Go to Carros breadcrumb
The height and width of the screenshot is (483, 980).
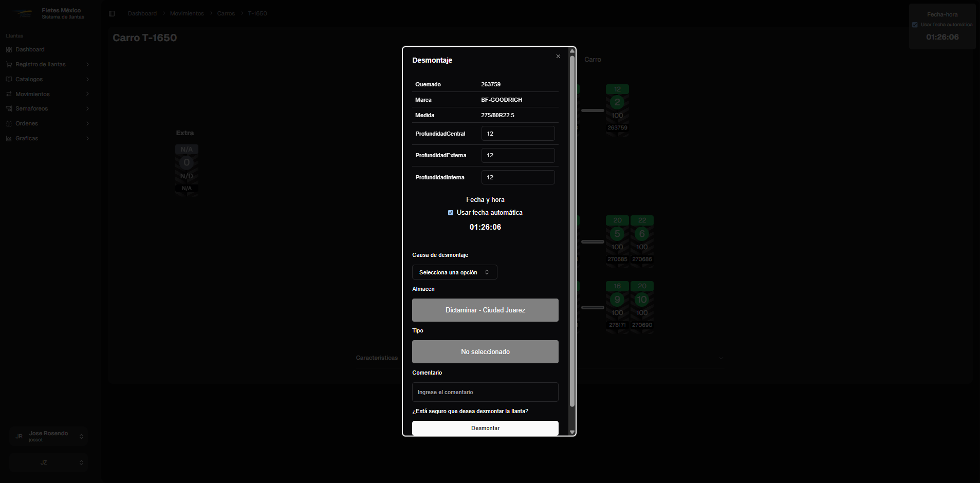point(226,13)
